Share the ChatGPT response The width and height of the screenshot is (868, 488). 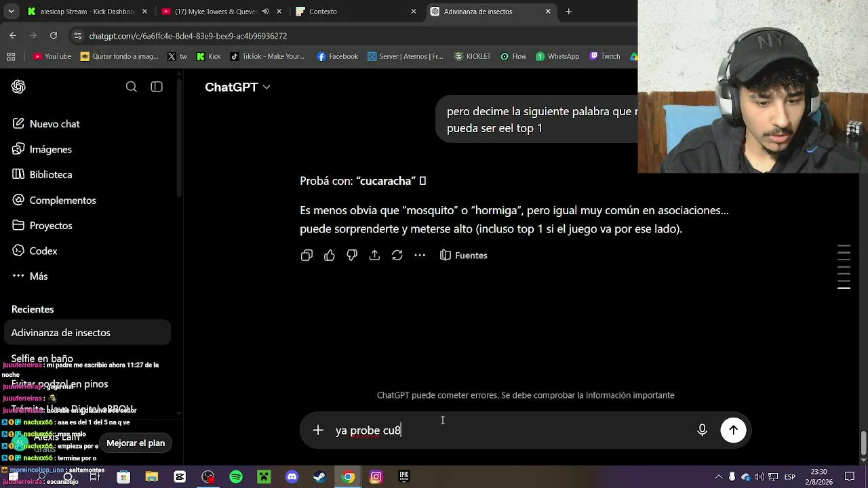point(374,256)
